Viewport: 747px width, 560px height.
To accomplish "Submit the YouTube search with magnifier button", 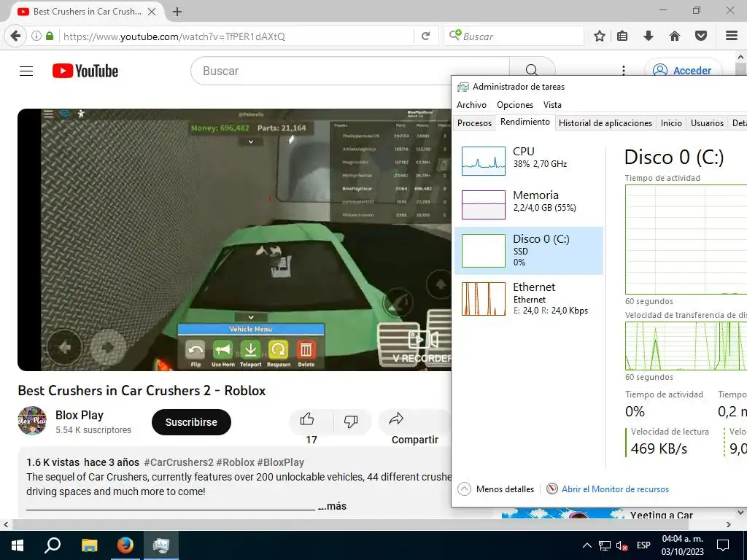I will [532, 71].
